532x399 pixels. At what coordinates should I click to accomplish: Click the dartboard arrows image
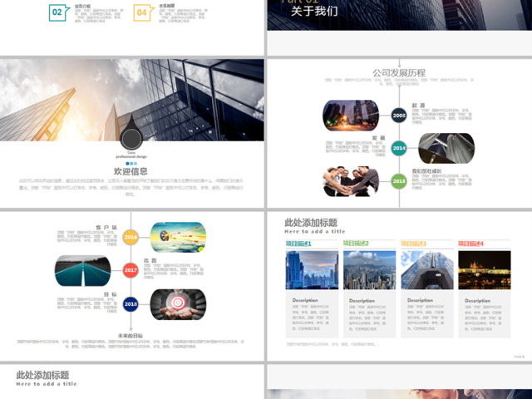point(178,237)
